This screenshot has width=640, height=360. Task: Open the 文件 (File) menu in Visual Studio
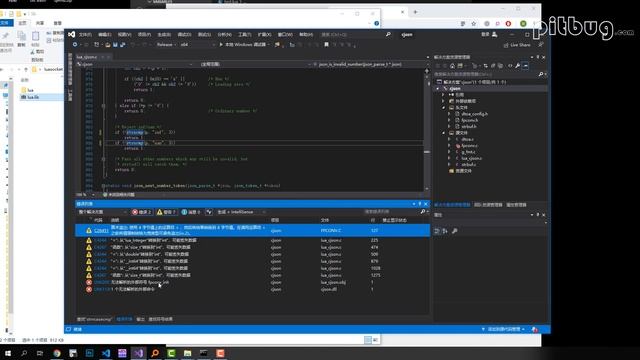pos(85,35)
